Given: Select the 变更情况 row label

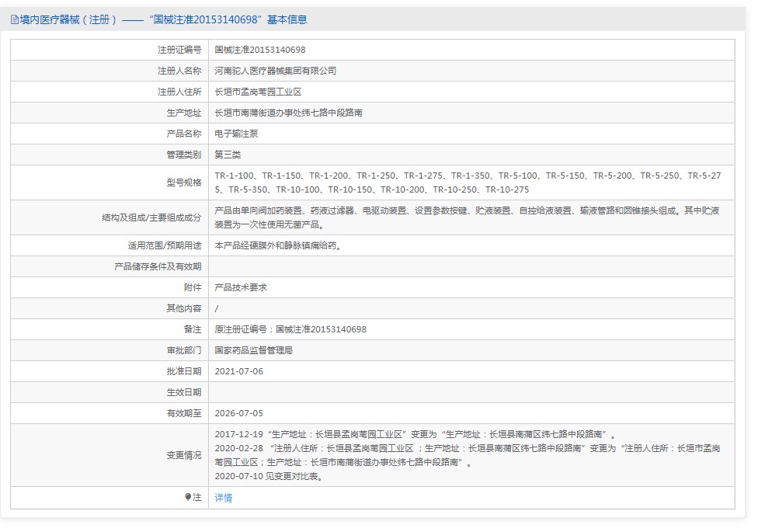Looking at the screenshot, I should tap(184, 455).
